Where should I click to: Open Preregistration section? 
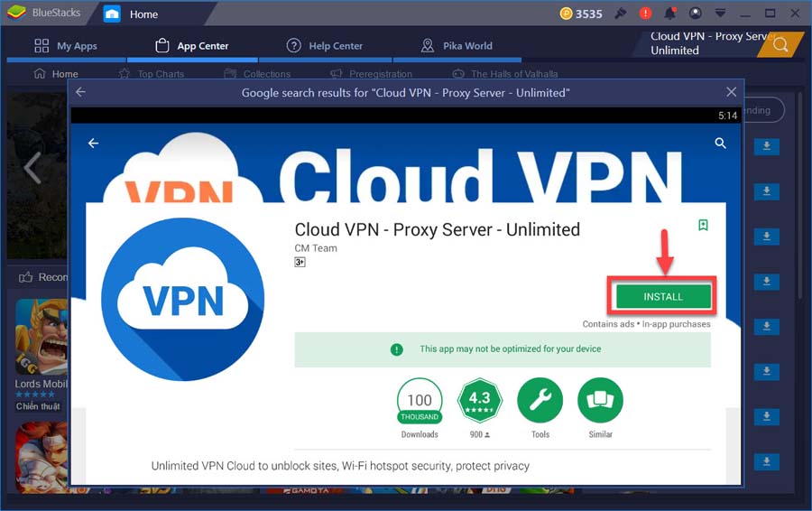pyautogui.click(x=371, y=74)
